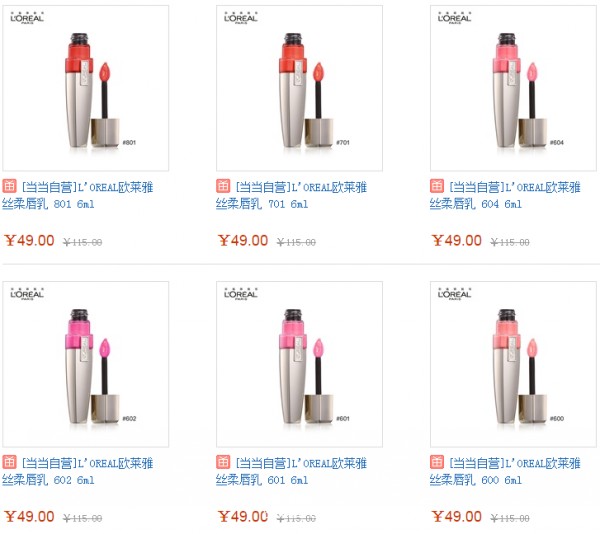Image resolution: width=600 pixels, height=534 pixels.
Task: Open the #604 lip gloss product image
Action: (513, 88)
